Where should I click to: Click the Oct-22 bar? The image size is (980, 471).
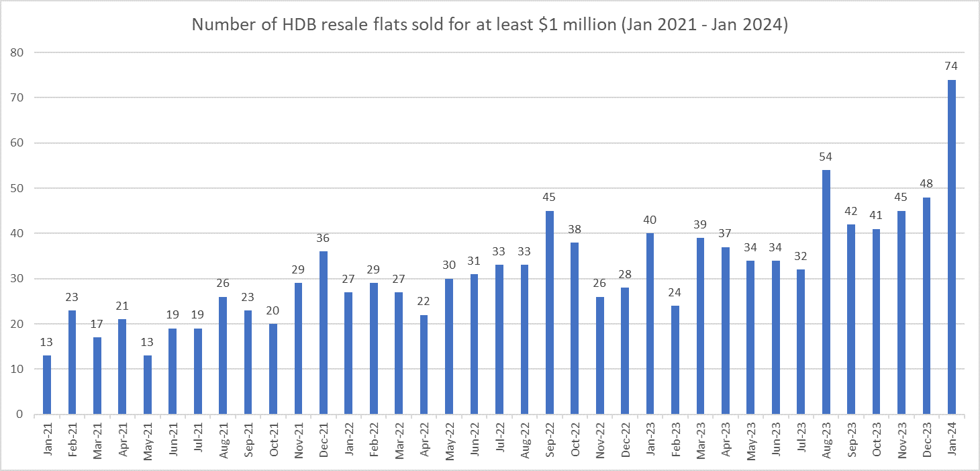point(575,329)
